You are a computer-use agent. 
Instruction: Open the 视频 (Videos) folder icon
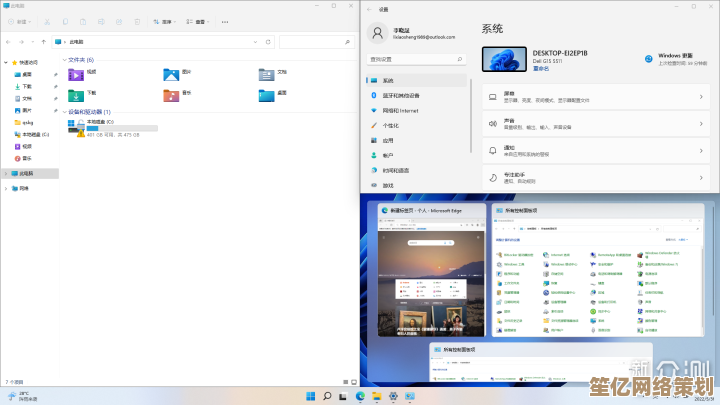[x=76, y=73]
